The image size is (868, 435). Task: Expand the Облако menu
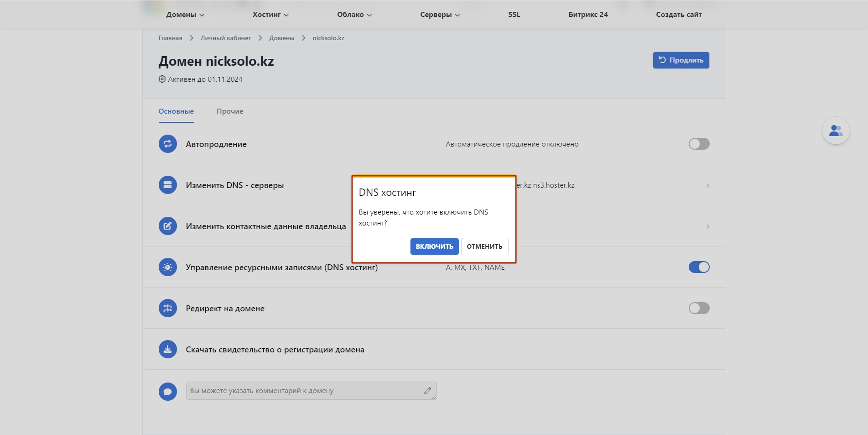click(x=354, y=15)
